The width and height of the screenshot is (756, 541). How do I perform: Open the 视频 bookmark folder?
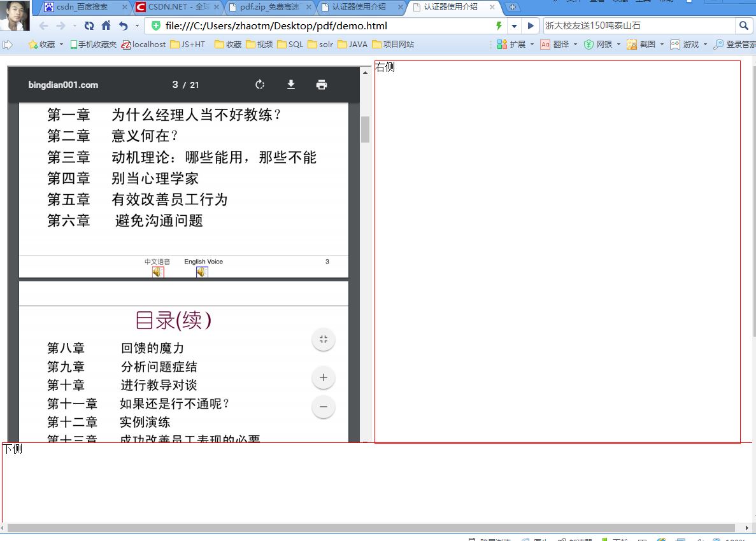coord(259,45)
